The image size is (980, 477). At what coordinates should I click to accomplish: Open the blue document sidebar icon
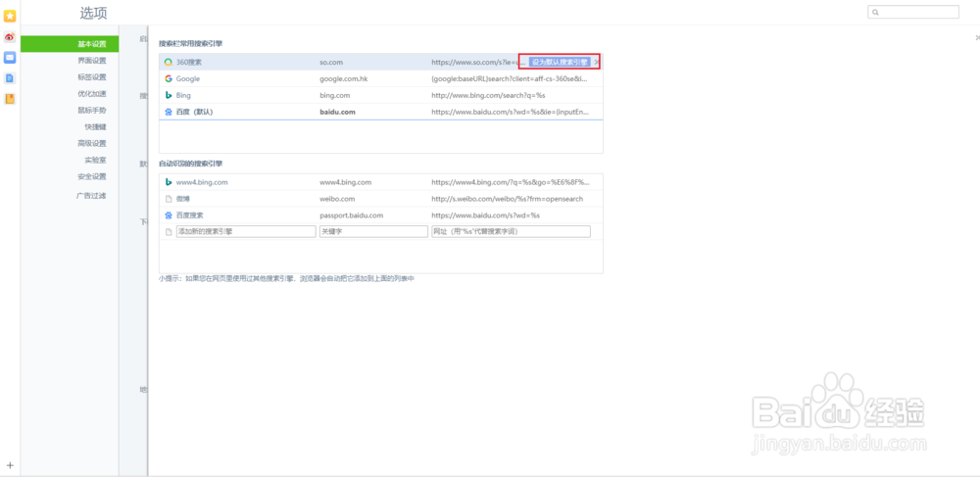pos(10,78)
